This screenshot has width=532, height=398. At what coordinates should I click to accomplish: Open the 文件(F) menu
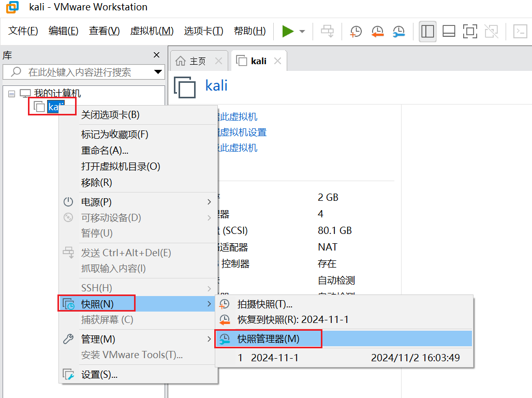coord(23,31)
